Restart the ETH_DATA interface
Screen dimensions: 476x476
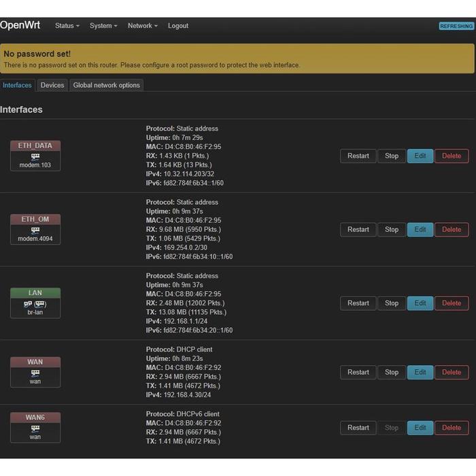tap(358, 156)
